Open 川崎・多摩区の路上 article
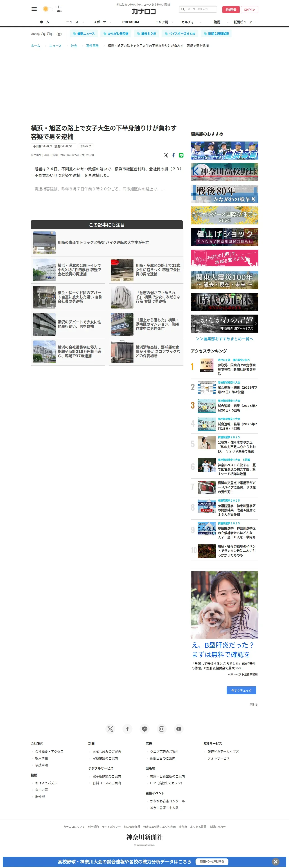 (x=158, y=270)
